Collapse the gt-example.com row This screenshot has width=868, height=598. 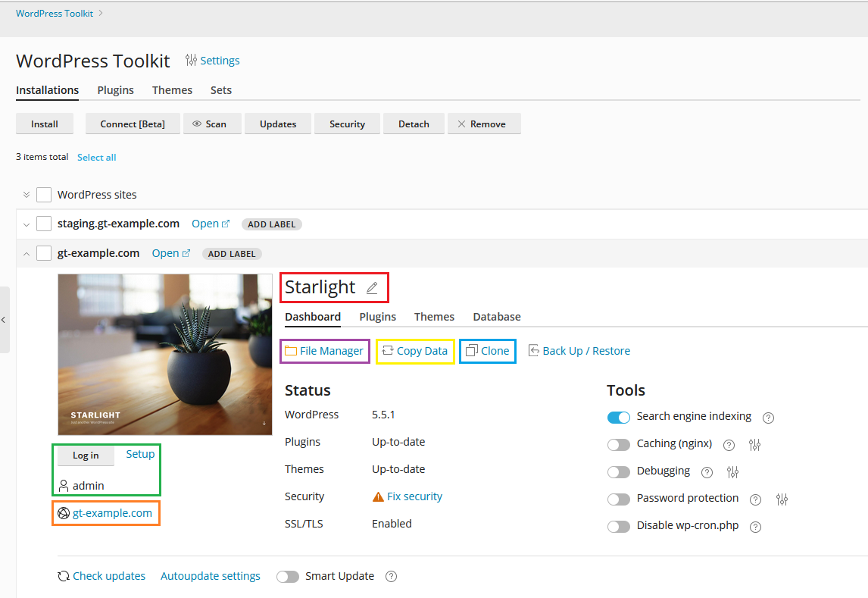pyautogui.click(x=26, y=254)
